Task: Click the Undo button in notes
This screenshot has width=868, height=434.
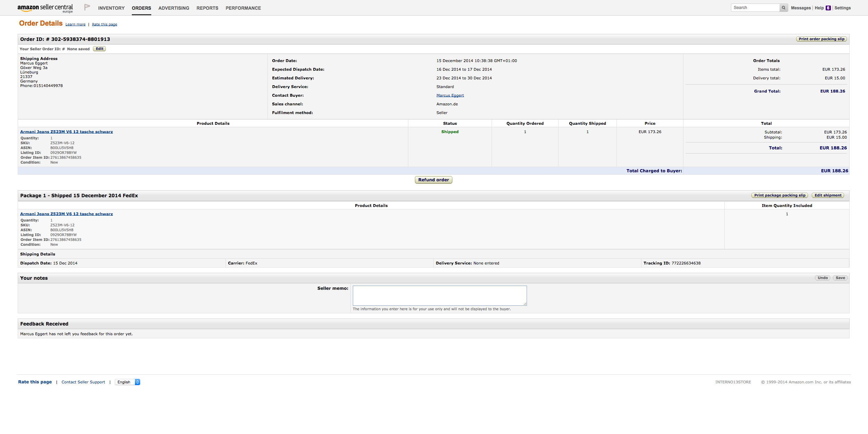Action: click(822, 278)
